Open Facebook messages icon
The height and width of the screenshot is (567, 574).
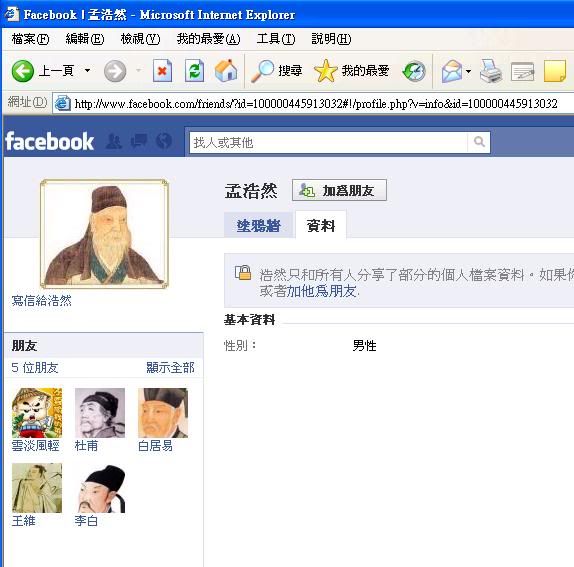pos(139,141)
